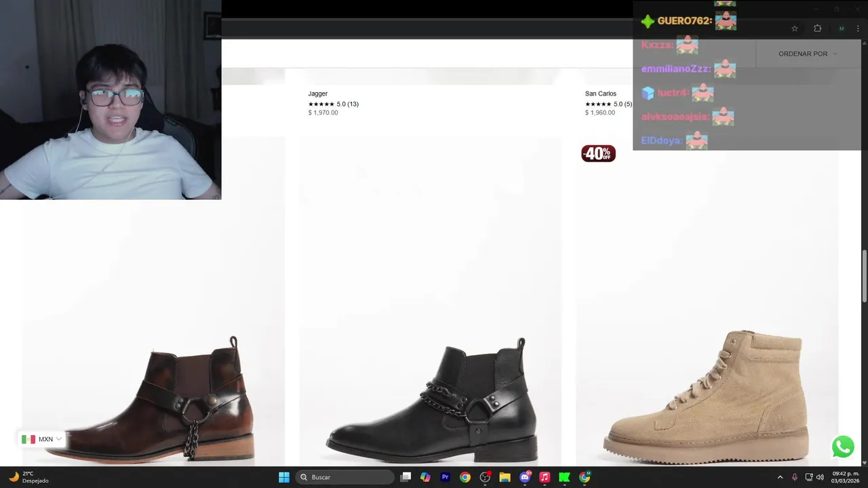This screenshot has height=488, width=868.
Task: Click the Jagger 5.0 (13) star rating
Action: 333,104
